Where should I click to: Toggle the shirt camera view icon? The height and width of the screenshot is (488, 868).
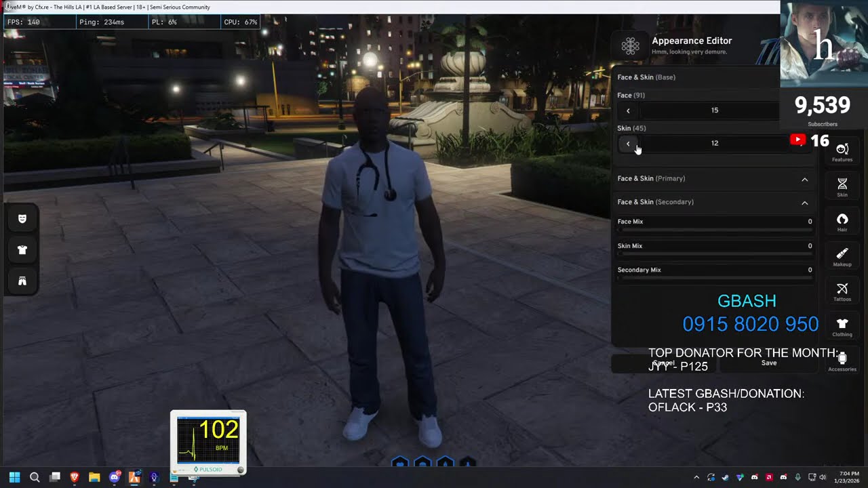point(22,250)
